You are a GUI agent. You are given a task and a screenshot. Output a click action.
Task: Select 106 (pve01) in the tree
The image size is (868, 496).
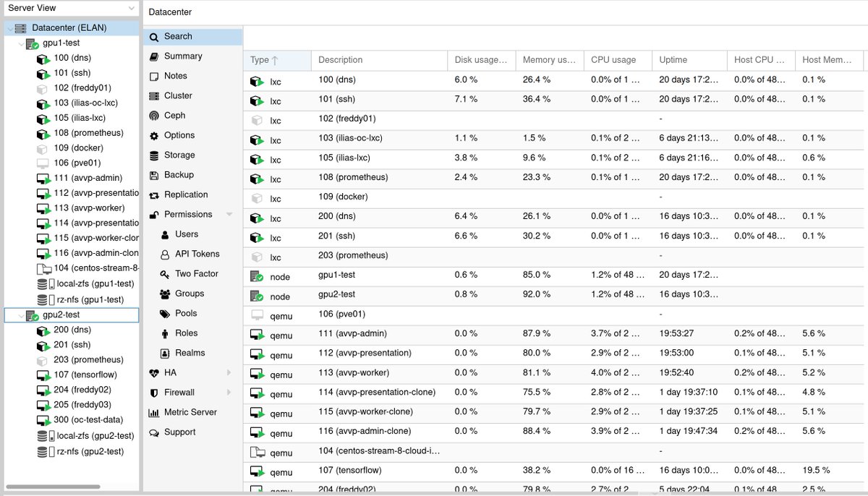77,163
